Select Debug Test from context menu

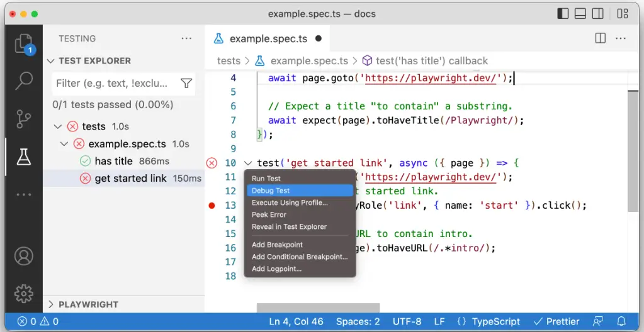pos(271,191)
